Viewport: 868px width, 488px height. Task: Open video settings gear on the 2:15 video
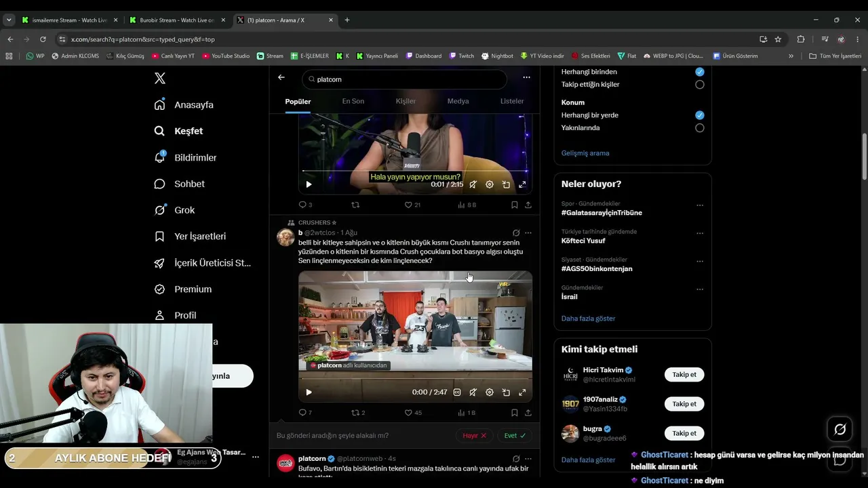click(x=490, y=184)
